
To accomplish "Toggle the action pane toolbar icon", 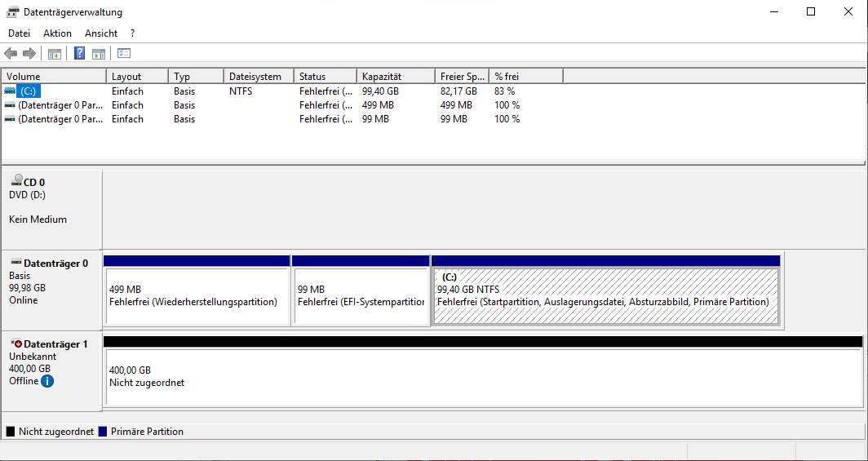I will click(x=99, y=54).
